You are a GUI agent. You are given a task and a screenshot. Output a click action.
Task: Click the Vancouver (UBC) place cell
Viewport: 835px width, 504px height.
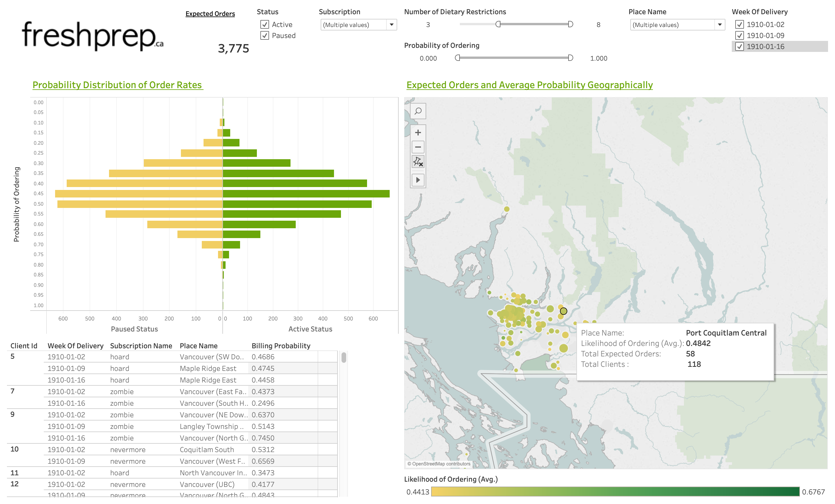[207, 484]
